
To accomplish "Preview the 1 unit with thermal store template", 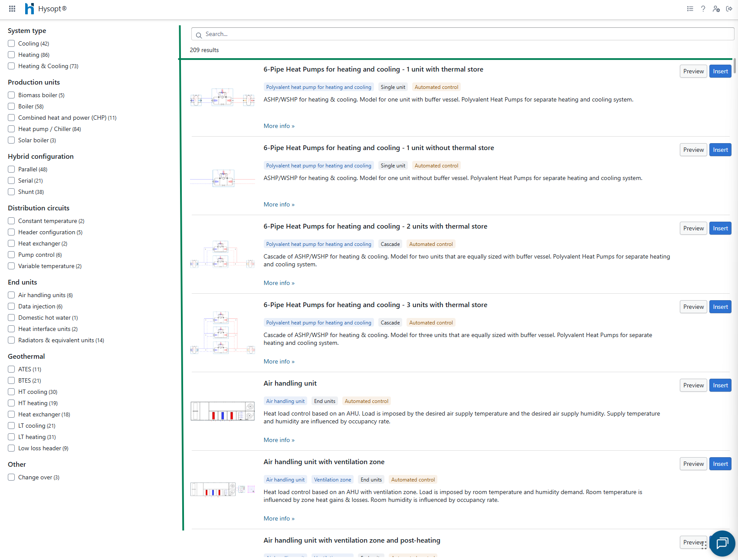I will [x=693, y=71].
